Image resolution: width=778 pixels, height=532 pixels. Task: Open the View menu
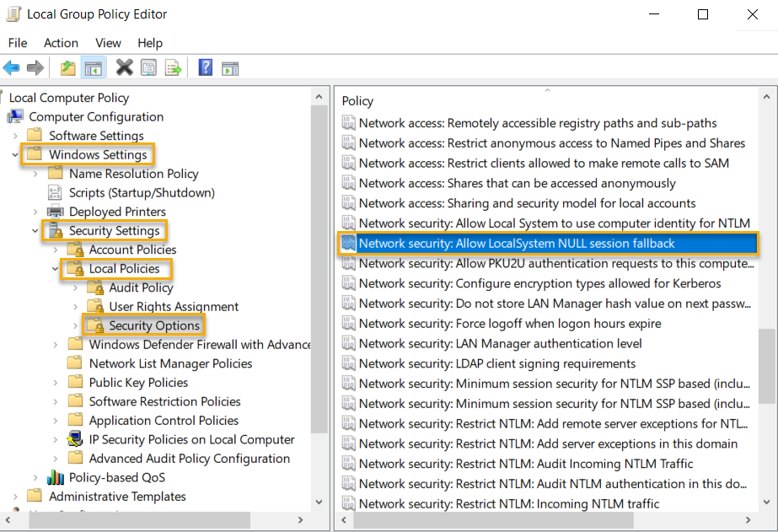(108, 43)
